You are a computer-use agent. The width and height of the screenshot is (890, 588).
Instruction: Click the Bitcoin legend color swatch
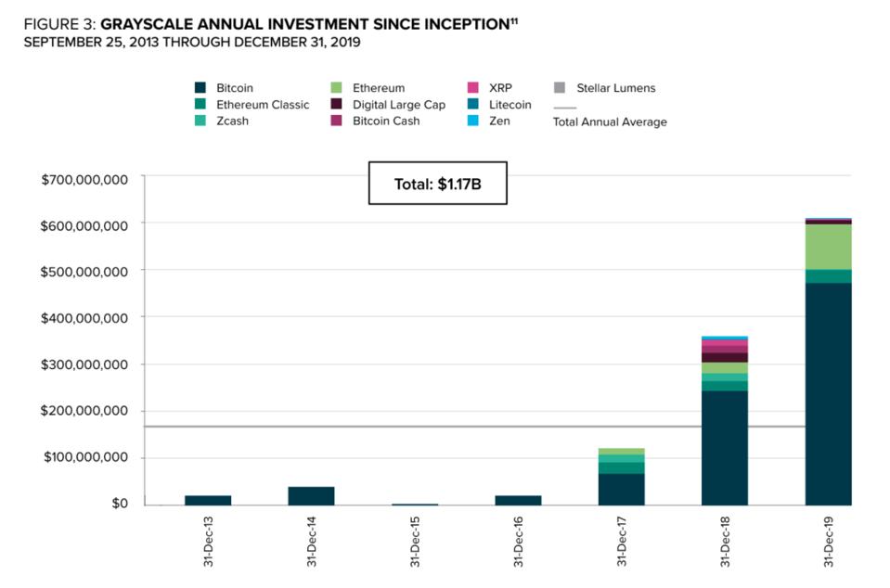point(200,87)
